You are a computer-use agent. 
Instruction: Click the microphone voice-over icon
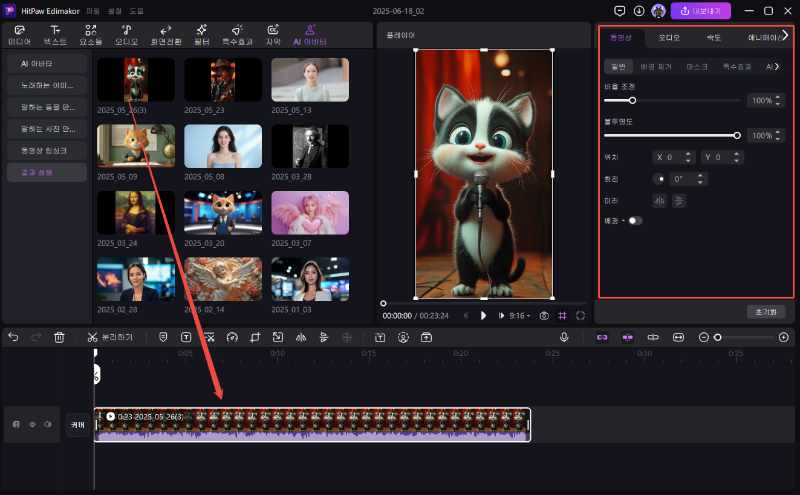(564, 338)
